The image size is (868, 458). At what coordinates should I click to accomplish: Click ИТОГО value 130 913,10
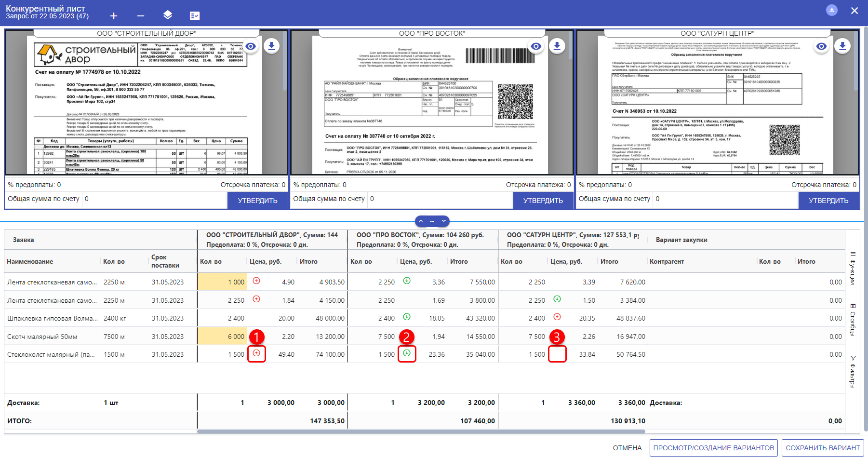(628, 421)
